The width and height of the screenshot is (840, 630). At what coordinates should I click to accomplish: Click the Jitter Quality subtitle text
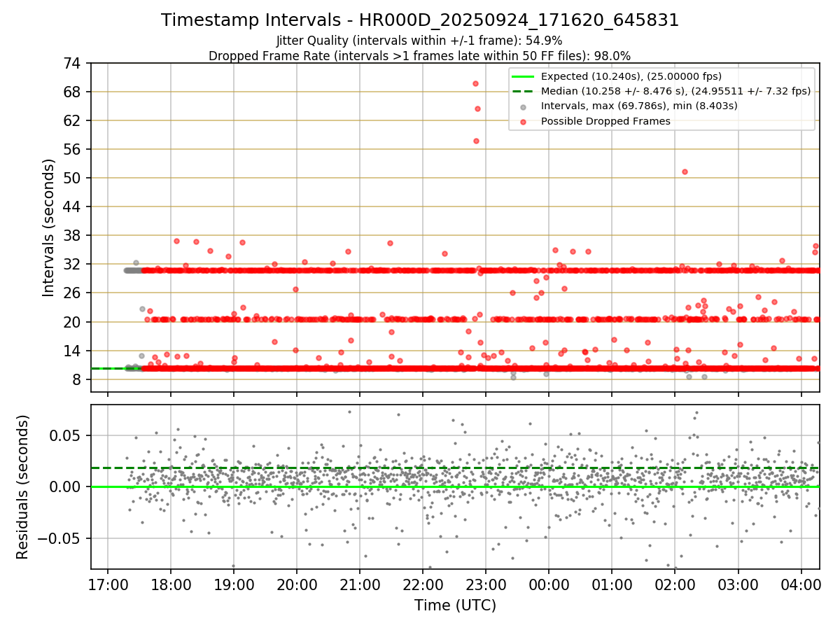(419, 41)
